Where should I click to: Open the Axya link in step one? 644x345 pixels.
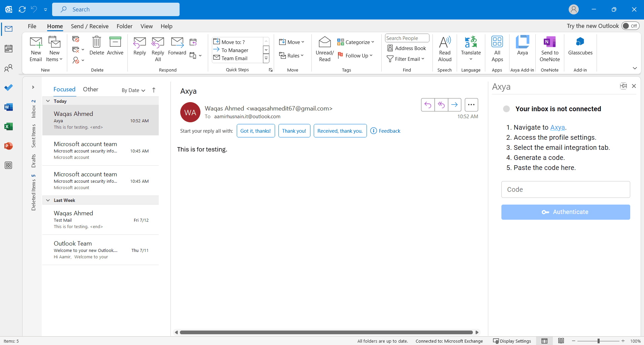[557, 127]
